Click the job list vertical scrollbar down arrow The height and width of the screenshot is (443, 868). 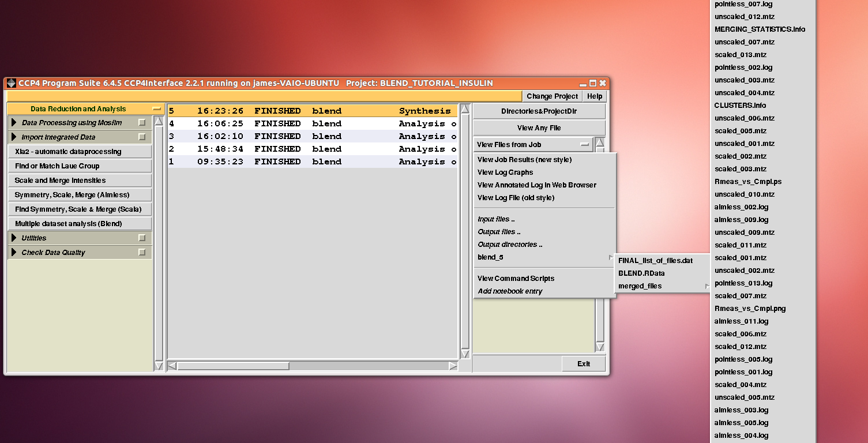tap(465, 353)
